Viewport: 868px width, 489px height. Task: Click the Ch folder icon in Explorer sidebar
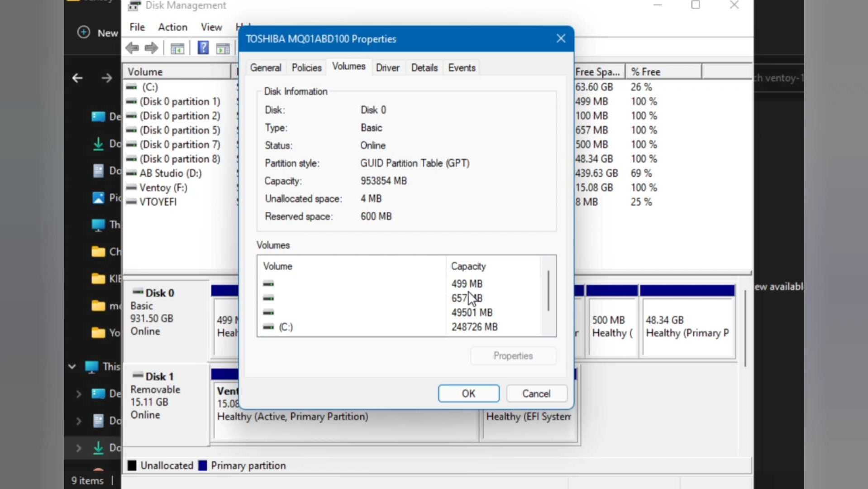click(98, 252)
